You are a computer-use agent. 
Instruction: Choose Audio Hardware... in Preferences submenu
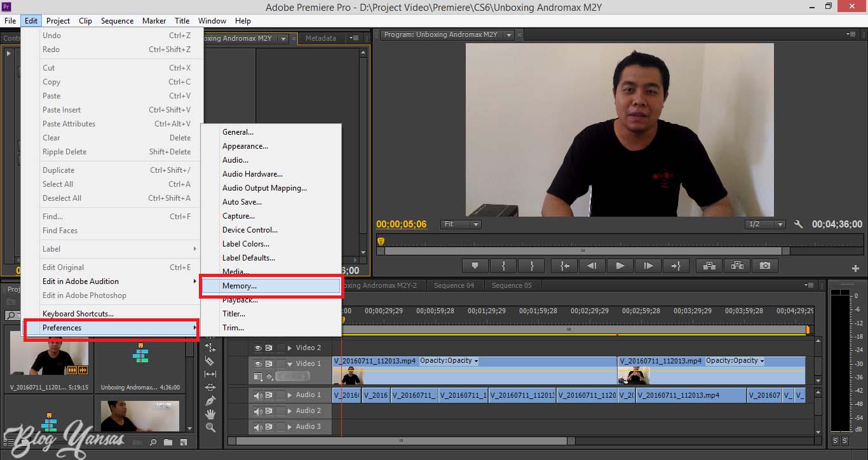pos(271,174)
